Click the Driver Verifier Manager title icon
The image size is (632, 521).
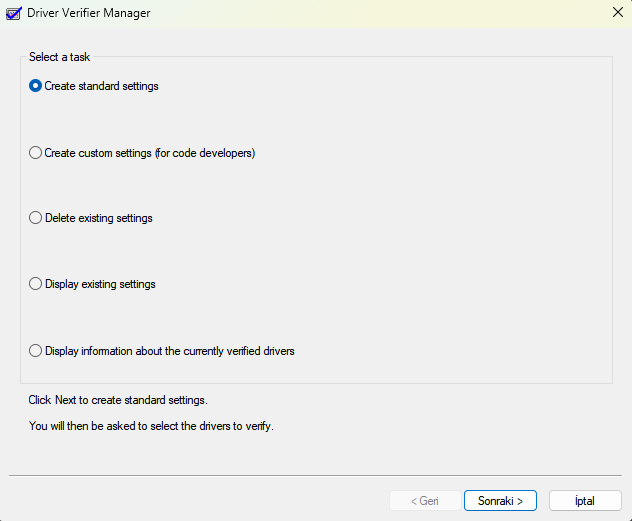[x=13, y=13]
